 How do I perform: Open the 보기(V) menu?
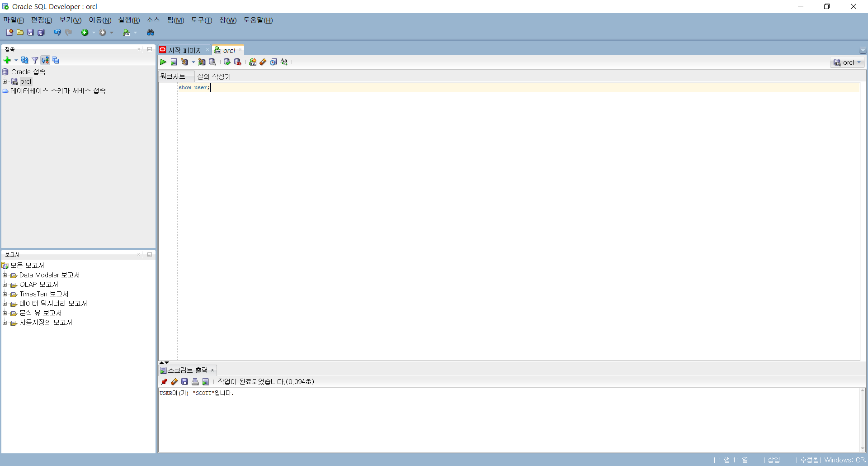[71, 20]
